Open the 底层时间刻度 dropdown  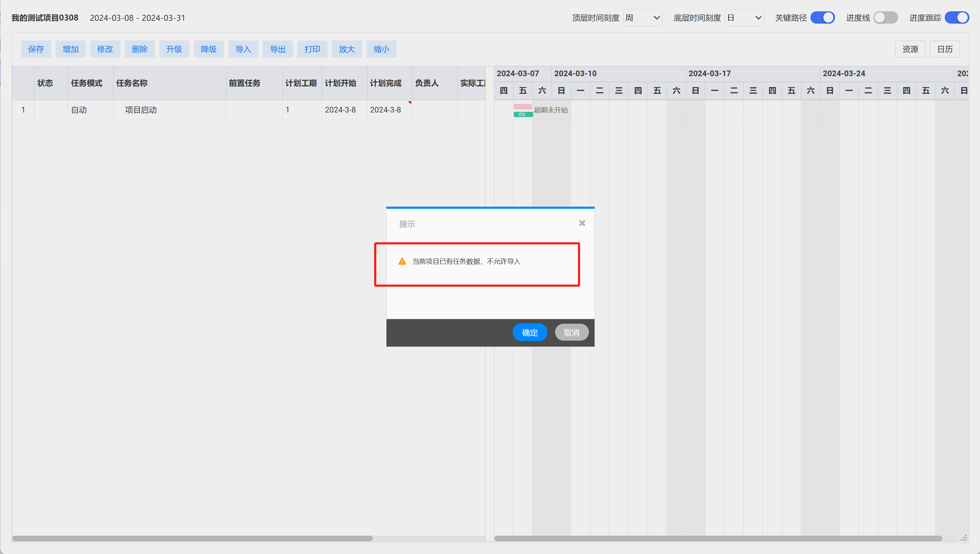(744, 18)
